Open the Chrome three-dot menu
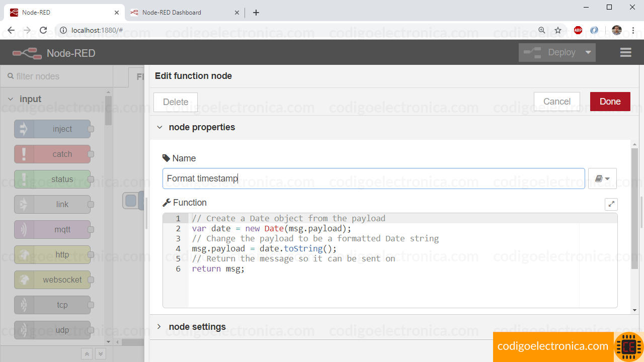The width and height of the screenshot is (644, 362). tap(633, 30)
